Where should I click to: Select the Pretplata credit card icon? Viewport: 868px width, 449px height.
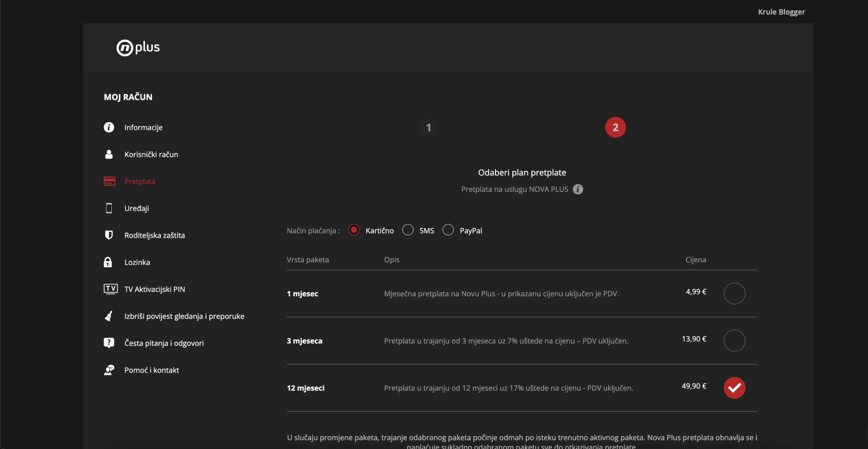(109, 181)
